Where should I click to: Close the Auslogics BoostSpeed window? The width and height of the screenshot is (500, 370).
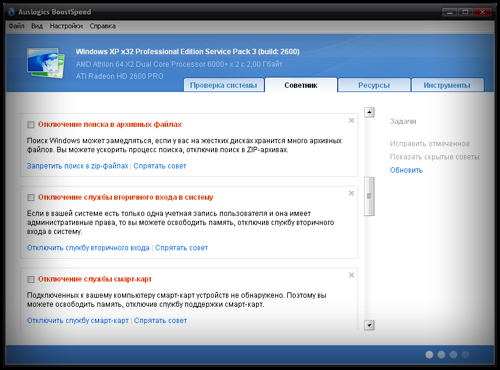(482, 12)
